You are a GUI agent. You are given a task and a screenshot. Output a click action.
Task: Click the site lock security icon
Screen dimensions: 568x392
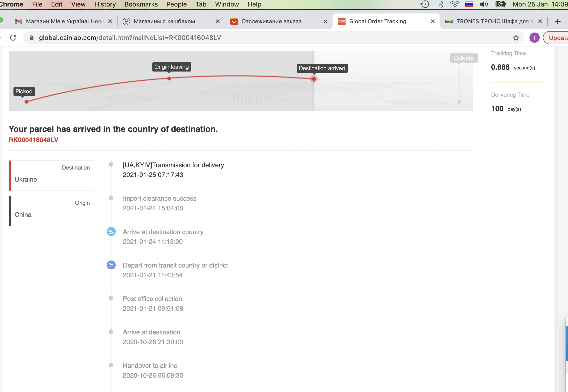31,38
